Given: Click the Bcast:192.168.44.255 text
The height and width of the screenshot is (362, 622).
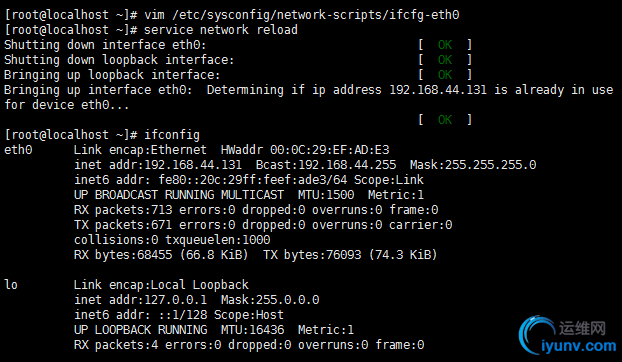Looking at the screenshot, I should [x=326, y=165].
